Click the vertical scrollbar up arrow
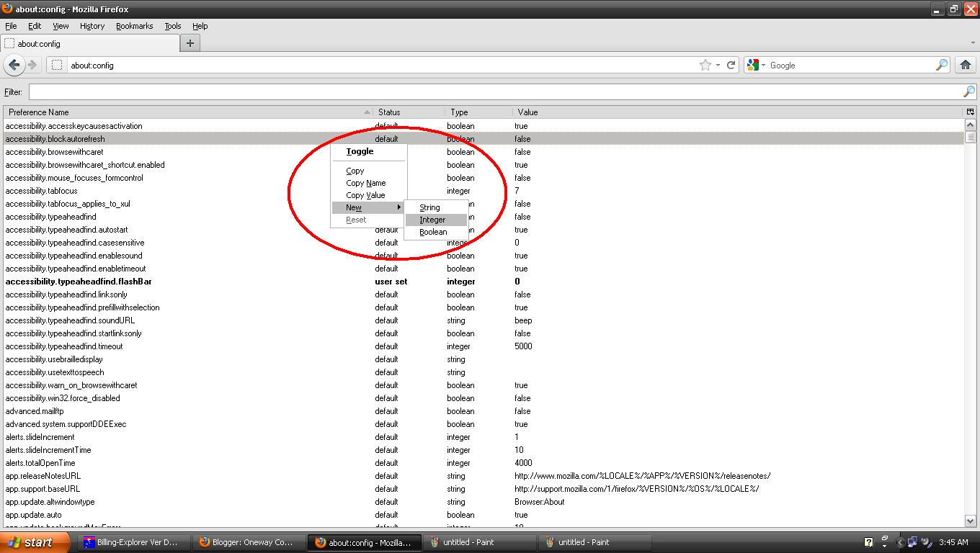This screenshot has height=553, width=980. point(970,124)
